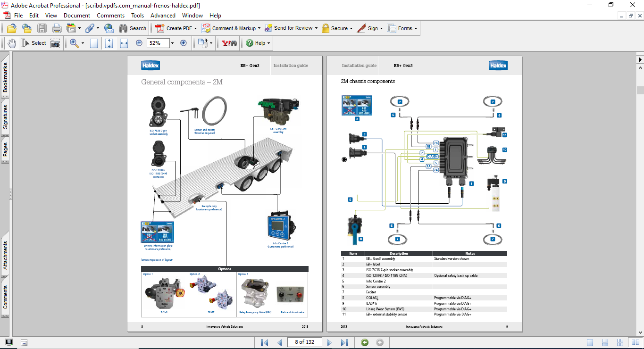Print the document using printer icon
Viewport: 644px width, 349px height.
pos(57,28)
